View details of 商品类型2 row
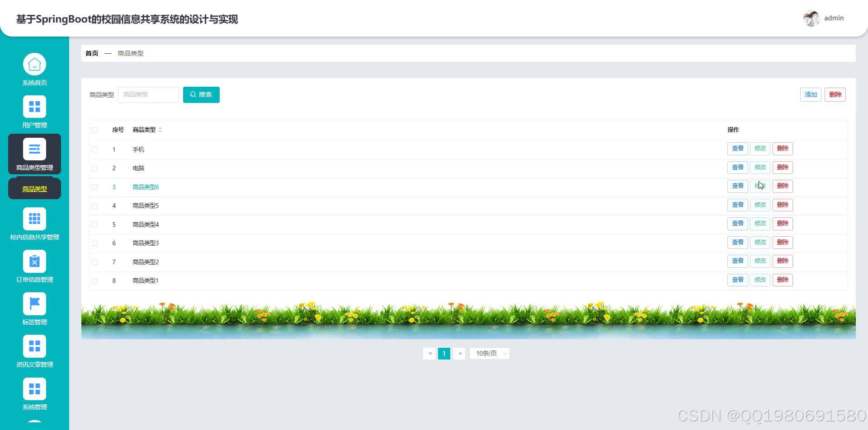 (x=738, y=261)
